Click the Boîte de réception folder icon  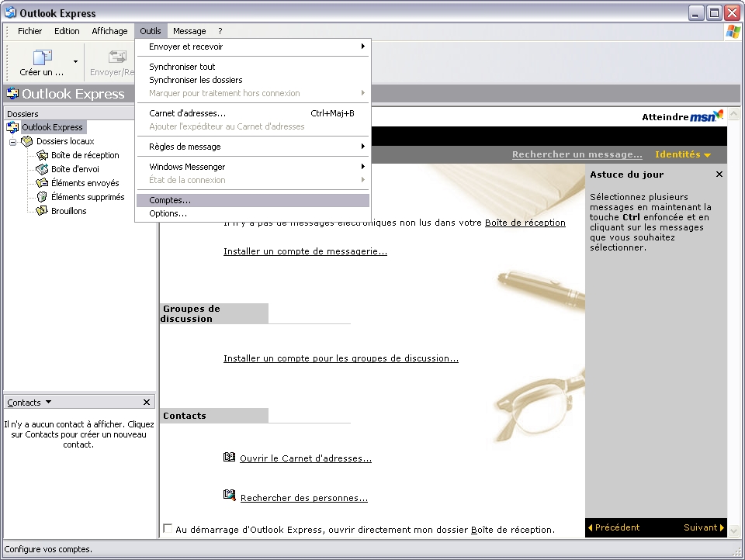(42, 155)
